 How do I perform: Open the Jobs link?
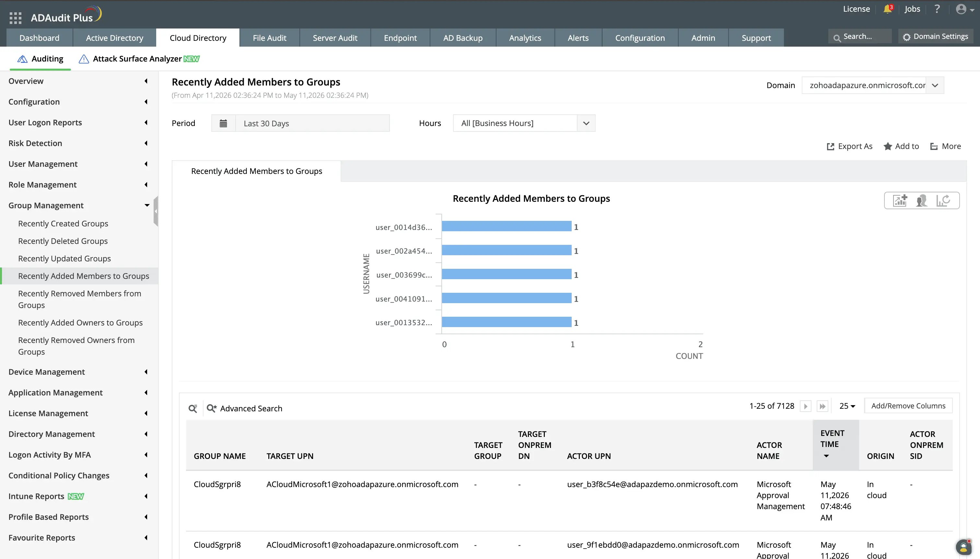[x=912, y=9]
